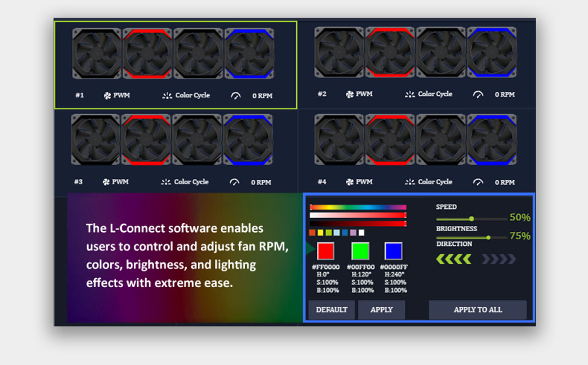588x365 pixels.
Task: Click the #FF0000 hex code text
Action: point(326,267)
